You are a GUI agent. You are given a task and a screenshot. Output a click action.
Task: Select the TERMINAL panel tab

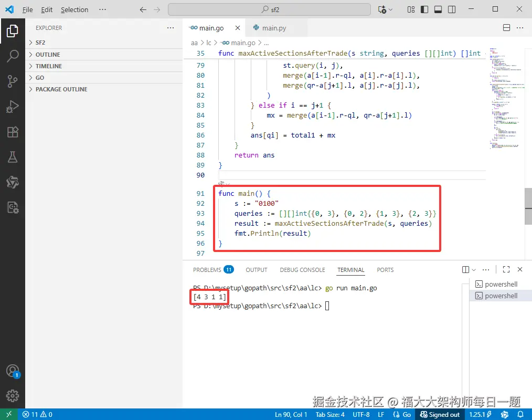point(350,270)
